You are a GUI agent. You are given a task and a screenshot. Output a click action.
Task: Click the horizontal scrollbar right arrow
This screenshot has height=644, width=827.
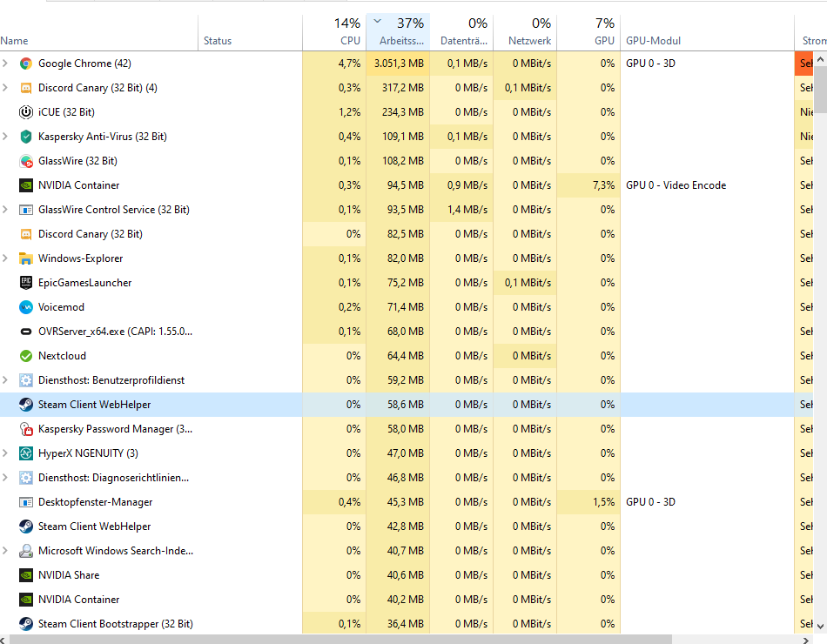tap(805, 640)
